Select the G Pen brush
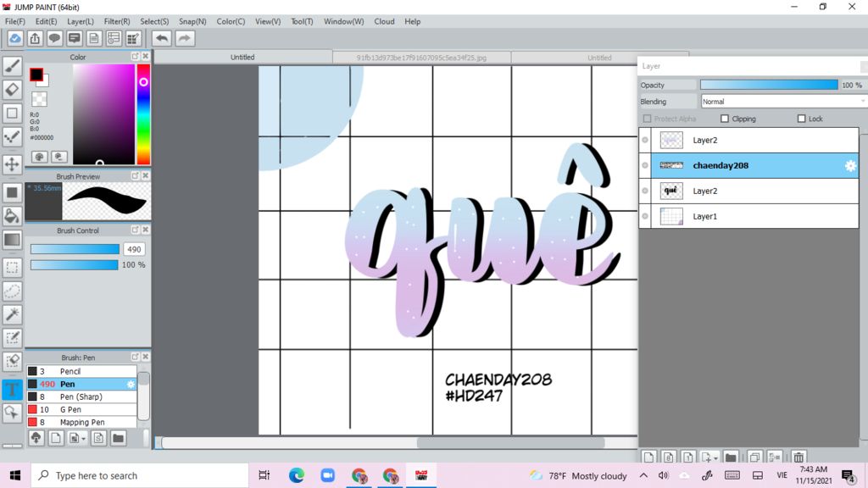Image resolution: width=868 pixels, height=488 pixels. [x=82, y=409]
